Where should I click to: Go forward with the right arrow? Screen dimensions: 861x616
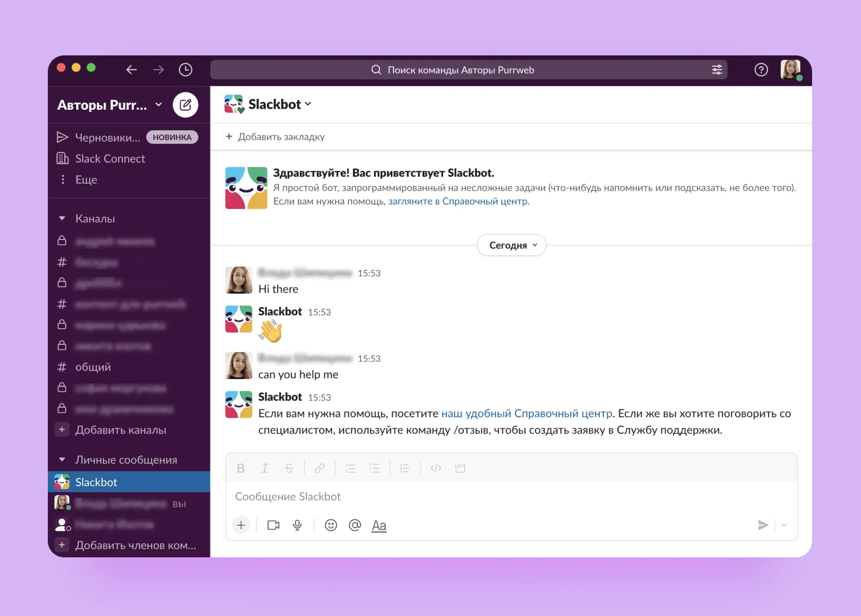pyautogui.click(x=158, y=70)
